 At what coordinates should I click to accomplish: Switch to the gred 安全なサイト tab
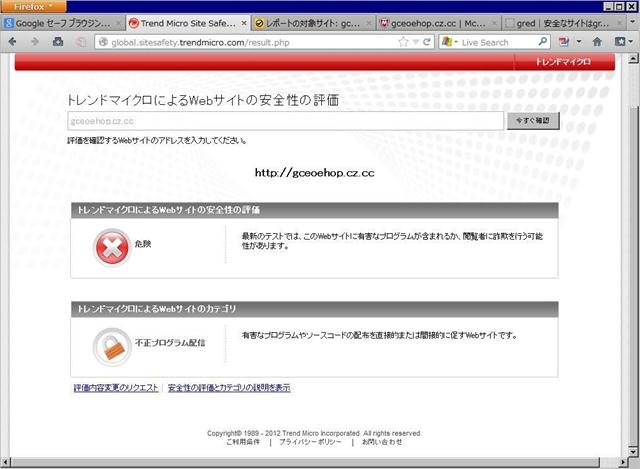point(562,23)
